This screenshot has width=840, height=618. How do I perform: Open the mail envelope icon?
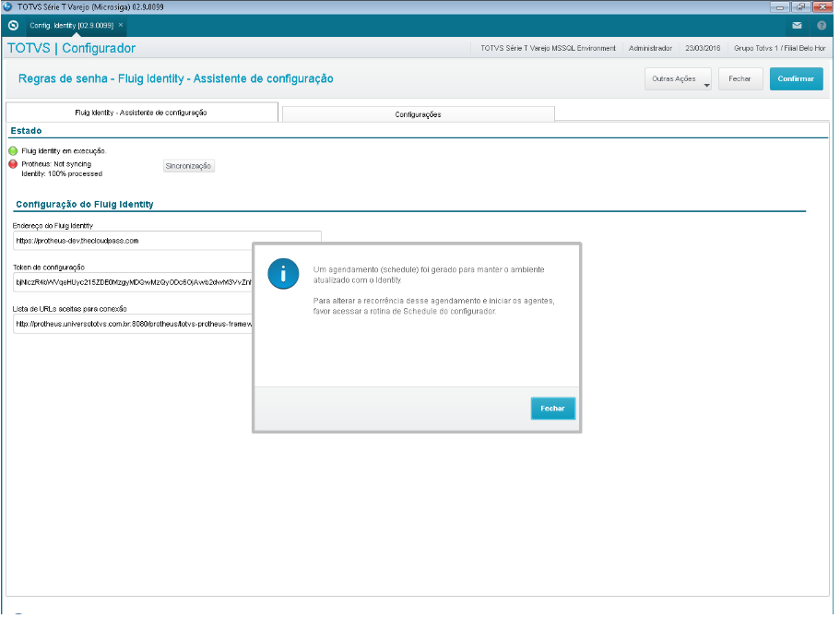click(797, 25)
